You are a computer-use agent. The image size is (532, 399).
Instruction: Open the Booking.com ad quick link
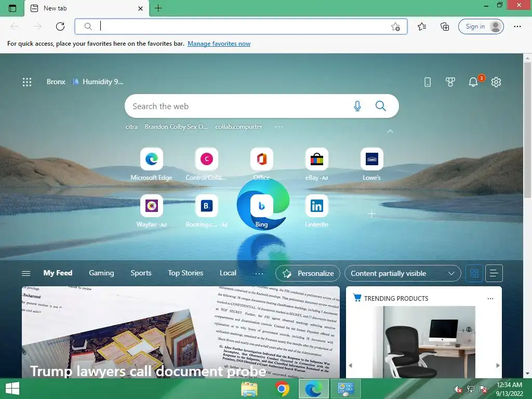206,211
